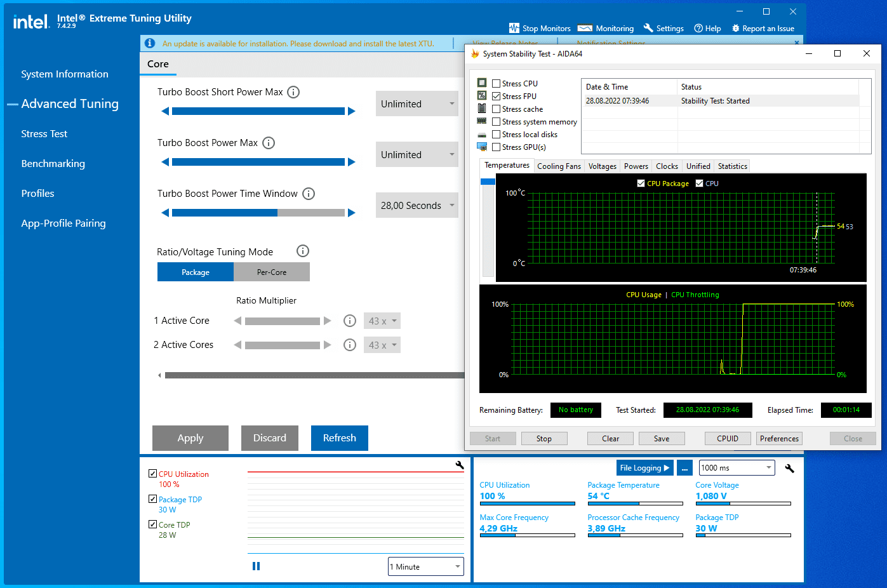Switch to Powers tab in AIDA64
This screenshot has width=887, height=588.
tap(636, 166)
